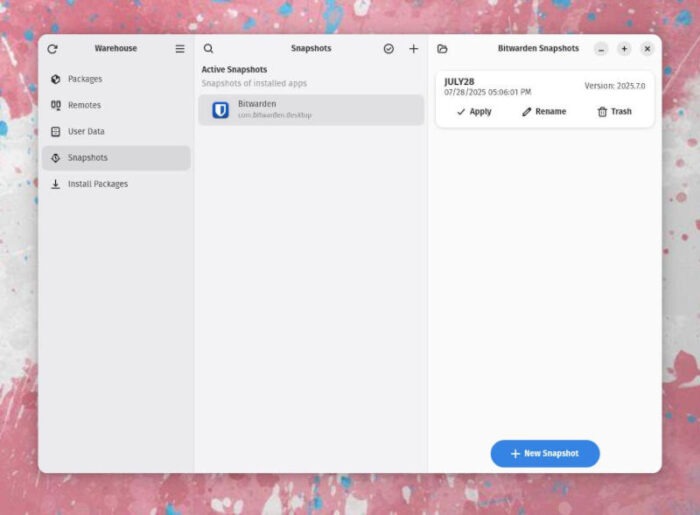Click the New Snapshot button
The image size is (700, 515).
coord(545,454)
